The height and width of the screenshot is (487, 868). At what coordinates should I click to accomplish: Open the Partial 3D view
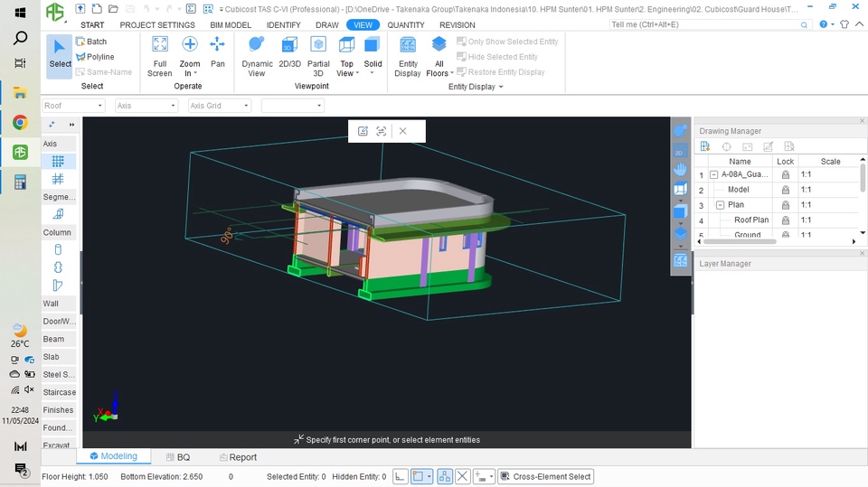click(318, 45)
